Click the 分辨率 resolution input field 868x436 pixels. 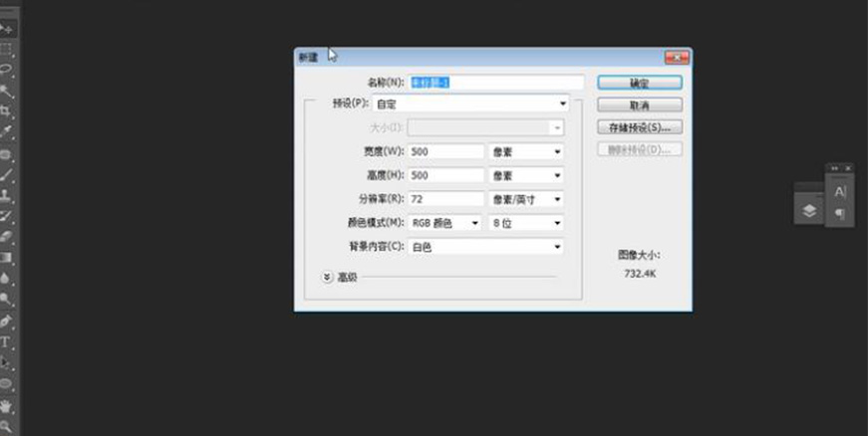444,199
